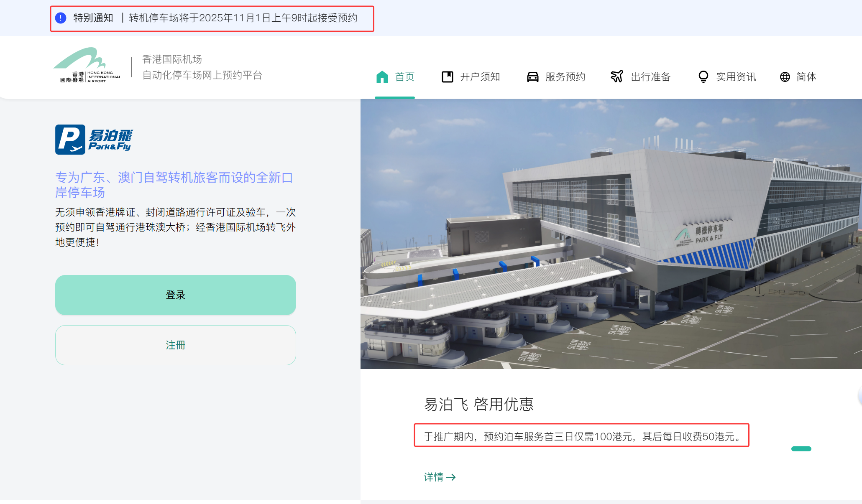Click the car park building banner image
The image size is (862, 504).
611,234
